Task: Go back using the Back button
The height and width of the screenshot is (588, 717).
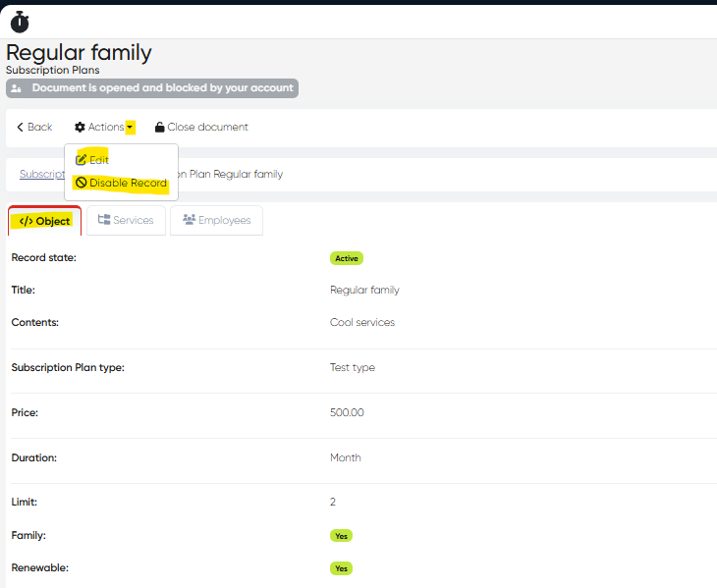Action: (x=34, y=128)
